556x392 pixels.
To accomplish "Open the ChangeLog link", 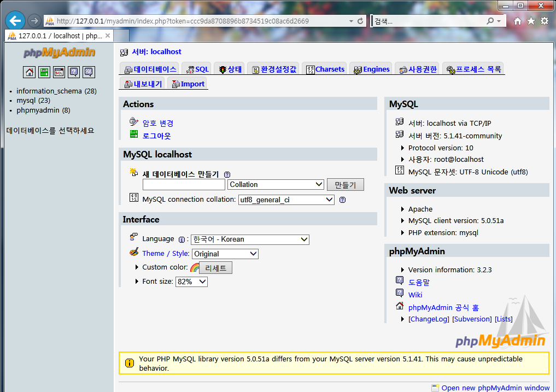I will 429,319.
